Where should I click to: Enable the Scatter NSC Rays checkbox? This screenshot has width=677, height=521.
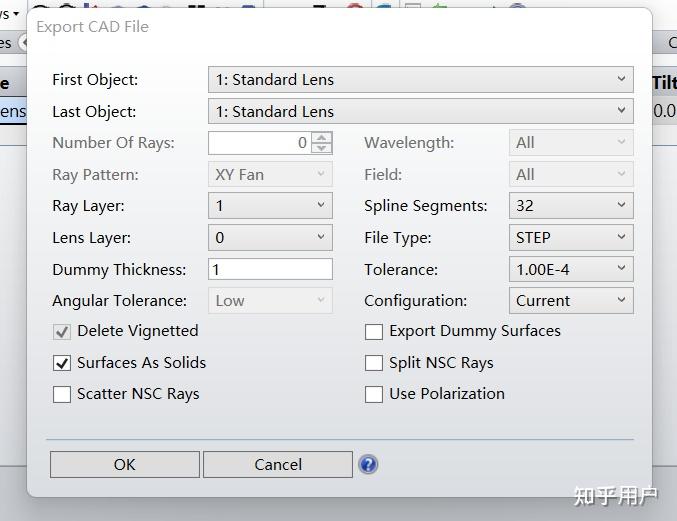click(x=62, y=394)
